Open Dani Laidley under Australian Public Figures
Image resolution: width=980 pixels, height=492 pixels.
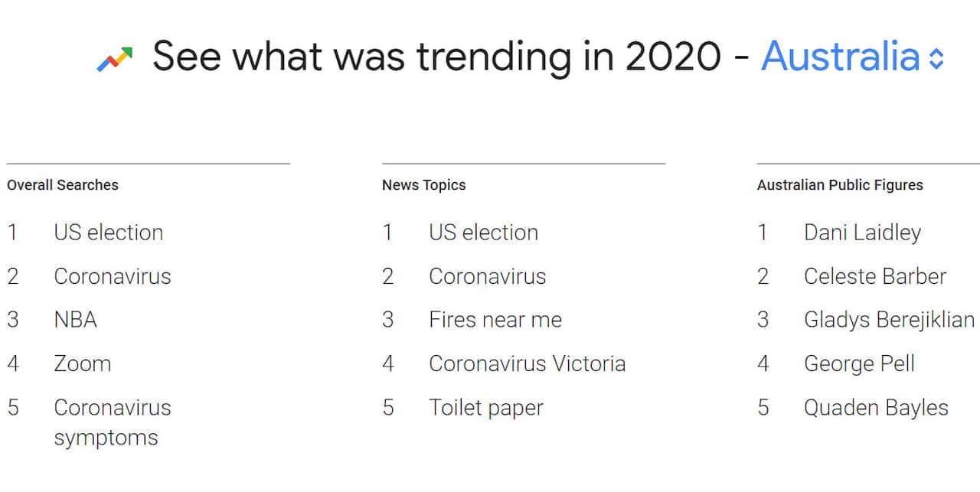862,233
